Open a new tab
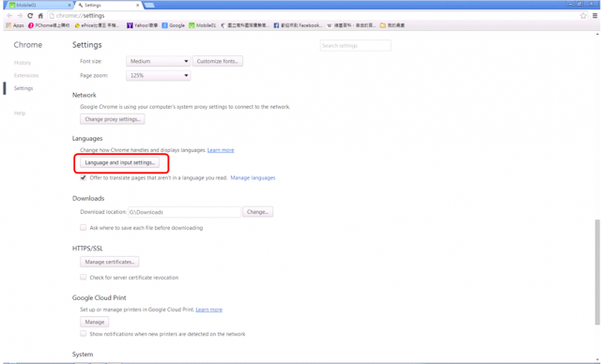This screenshot has width=601, height=364. point(149,5)
